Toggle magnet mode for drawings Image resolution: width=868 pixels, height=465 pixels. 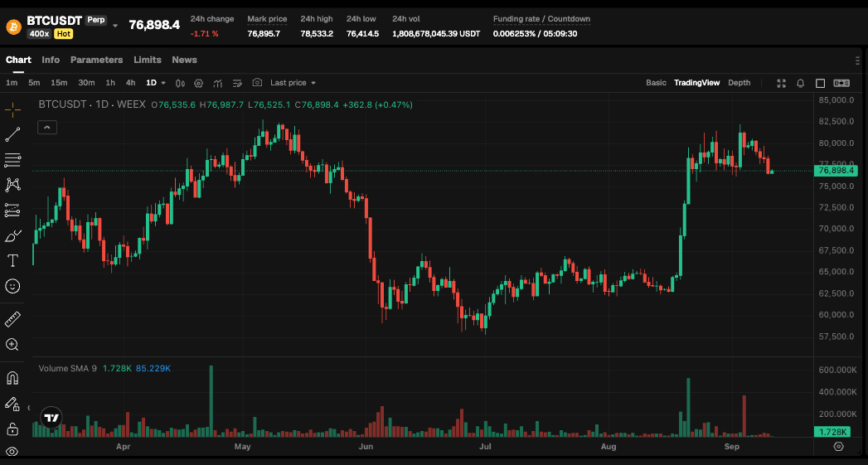12,378
